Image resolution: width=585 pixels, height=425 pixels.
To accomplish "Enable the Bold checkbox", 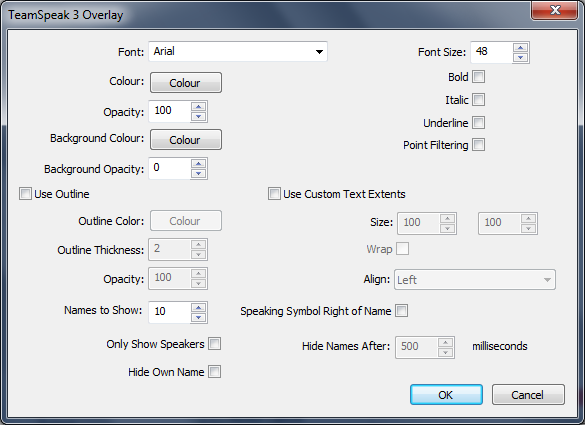I will pos(478,77).
